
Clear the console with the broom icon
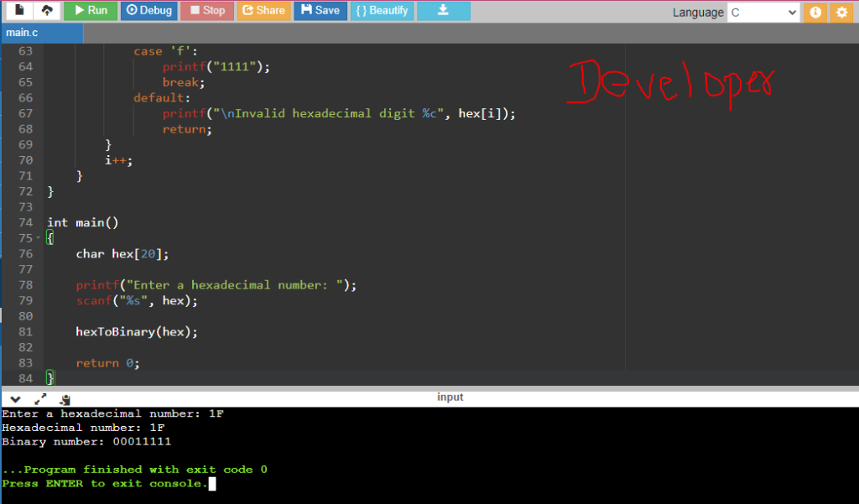click(x=65, y=399)
